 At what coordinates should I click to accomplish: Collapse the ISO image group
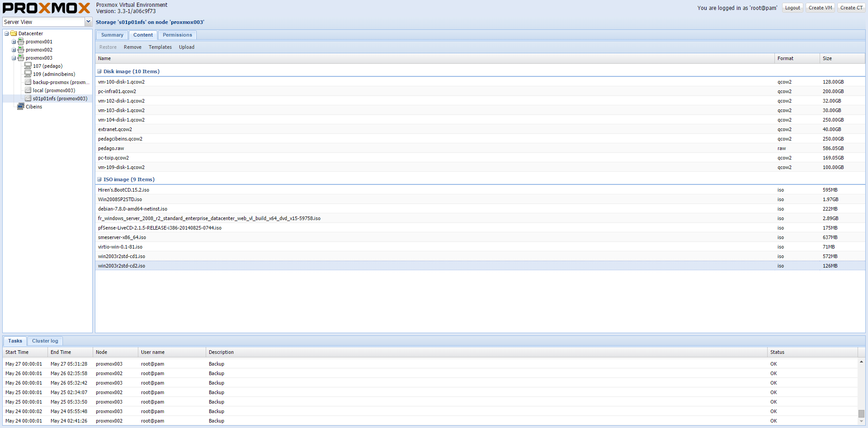pos(99,179)
